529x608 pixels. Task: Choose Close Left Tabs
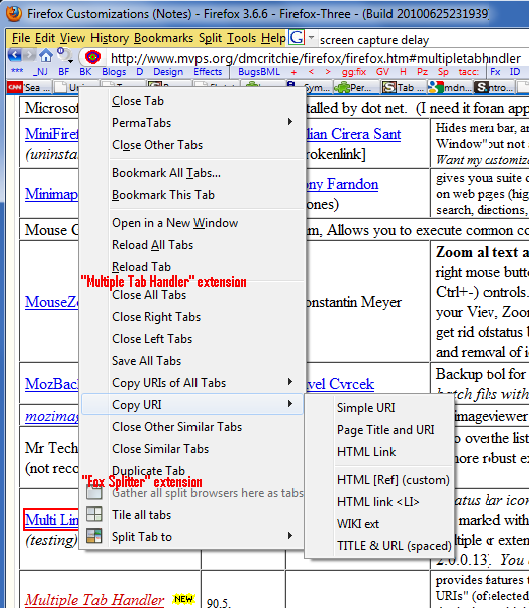192,339
